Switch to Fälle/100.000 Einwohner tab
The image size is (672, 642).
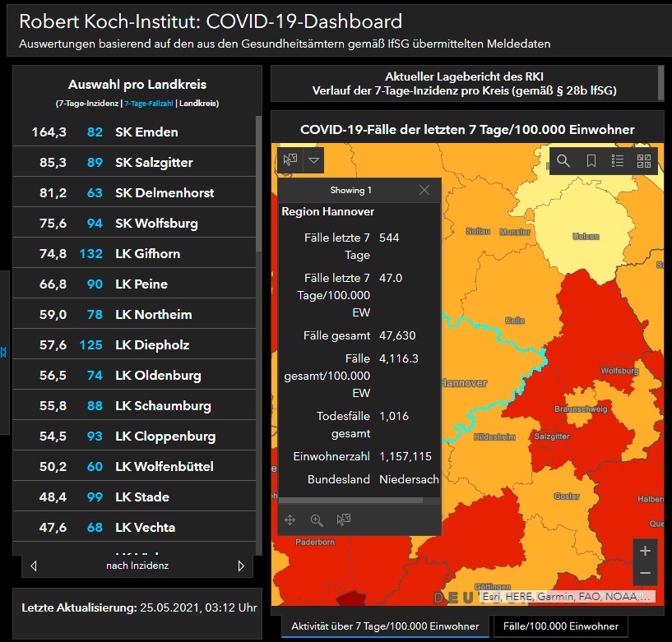click(561, 626)
